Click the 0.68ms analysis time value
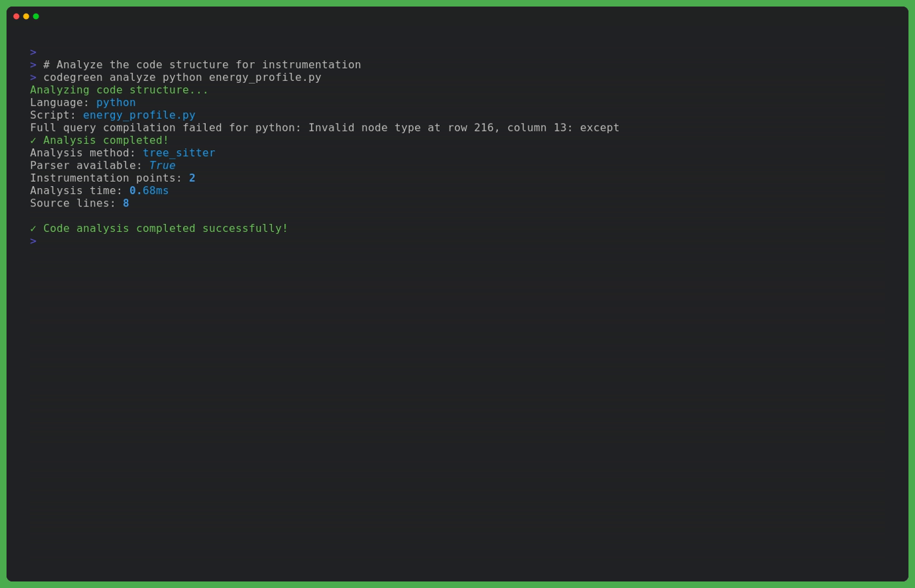Image resolution: width=915 pixels, height=588 pixels. [x=149, y=191]
